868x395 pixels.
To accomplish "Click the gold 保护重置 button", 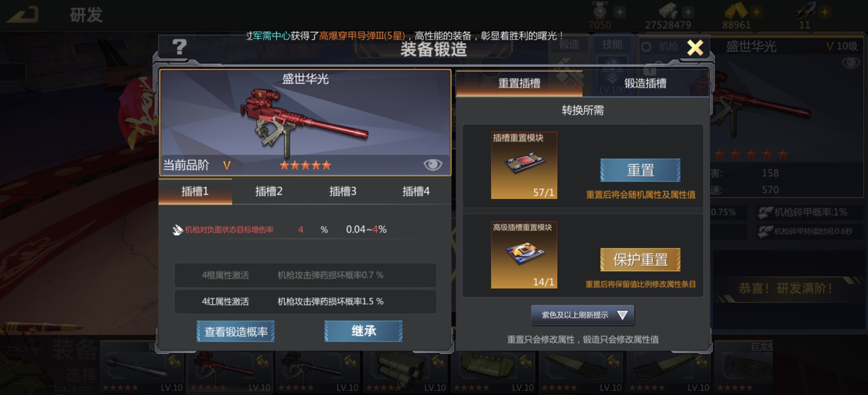I will point(640,260).
